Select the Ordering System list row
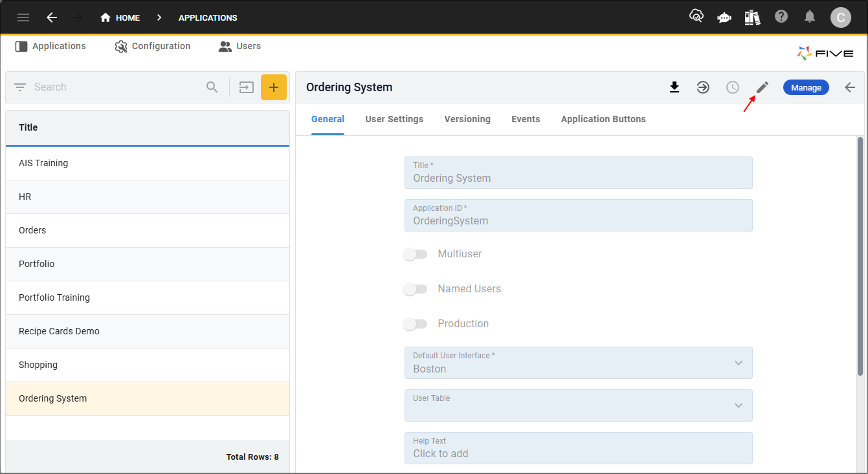The width and height of the screenshot is (868, 474). coord(148,399)
